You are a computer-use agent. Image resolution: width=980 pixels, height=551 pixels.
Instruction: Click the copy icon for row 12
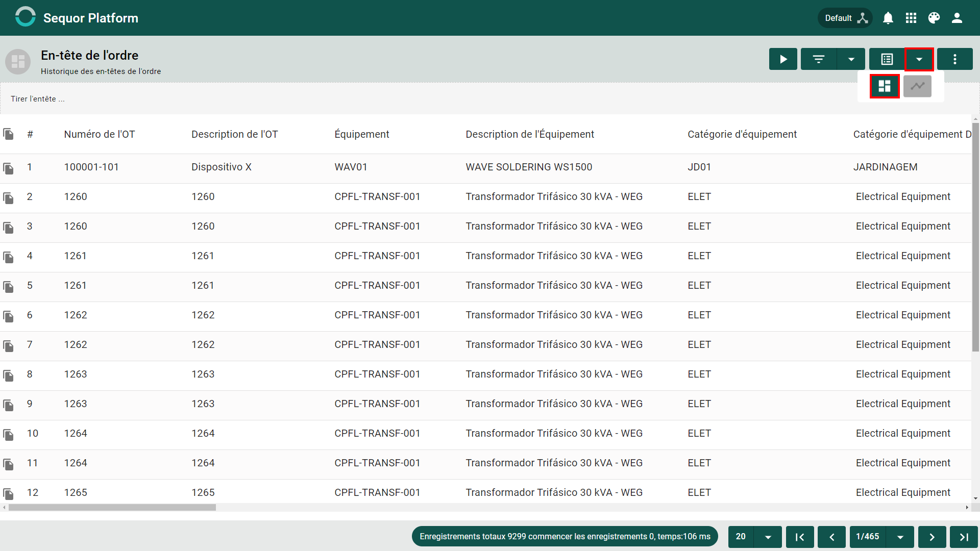coord(8,494)
